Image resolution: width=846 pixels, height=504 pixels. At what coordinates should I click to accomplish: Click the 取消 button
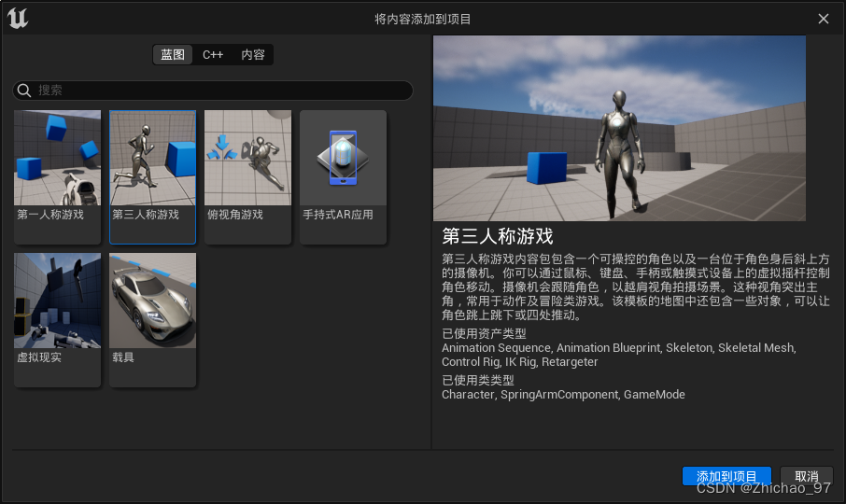pos(807,476)
